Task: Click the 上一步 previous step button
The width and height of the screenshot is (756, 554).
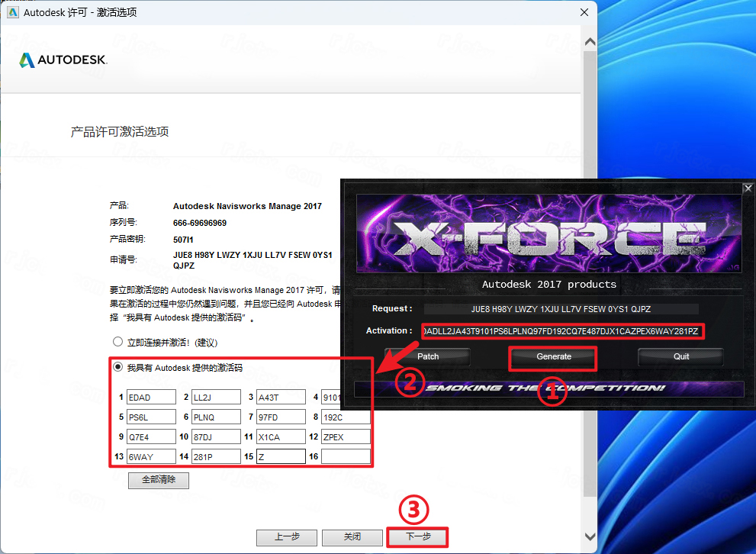Action: click(287, 537)
